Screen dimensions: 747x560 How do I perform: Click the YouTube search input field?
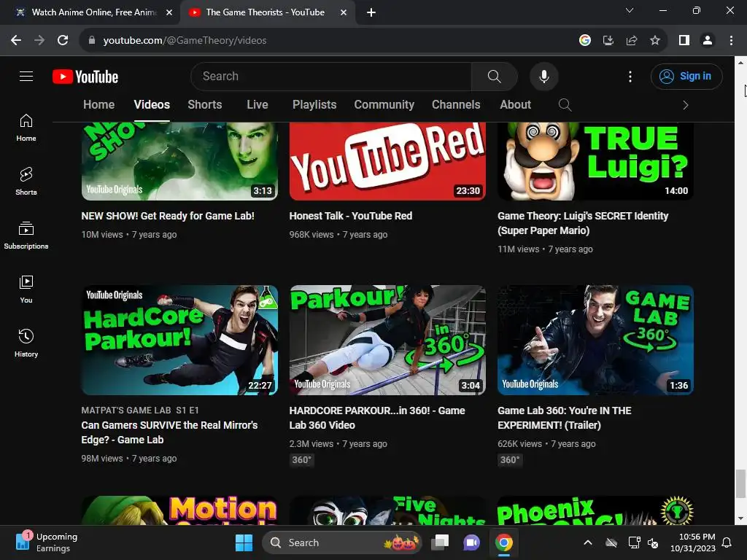(x=331, y=76)
